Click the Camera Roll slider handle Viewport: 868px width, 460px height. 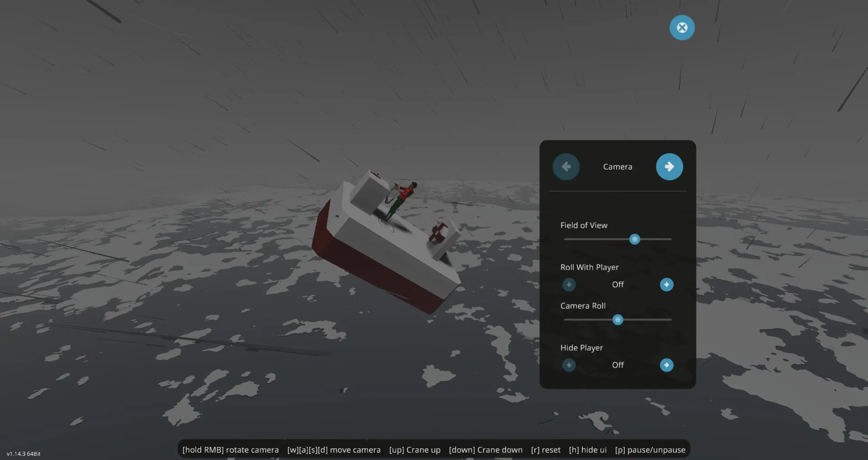(618, 320)
